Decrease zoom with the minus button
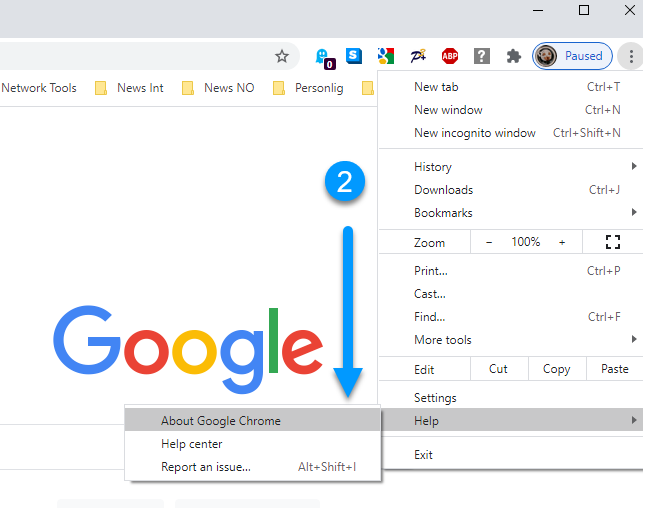The width and height of the screenshot is (647, 508). coord(489,242)
